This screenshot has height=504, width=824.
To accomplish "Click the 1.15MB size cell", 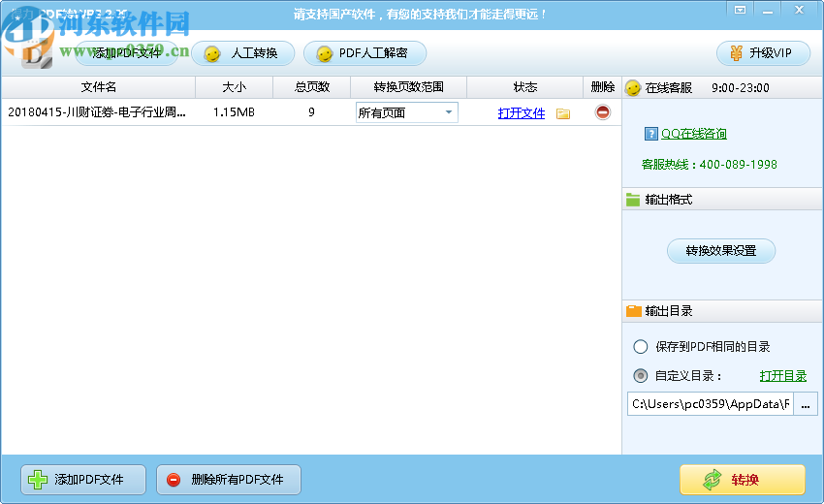I will (x=234, y=111).
